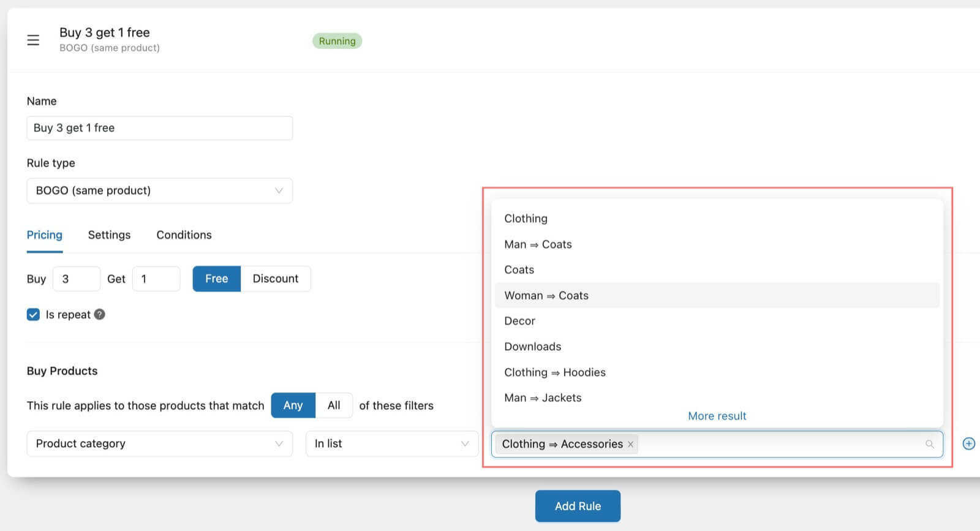Open the In list operator dropdown
This screenshot has width=980, height=531.
click(x=391, y=443)
